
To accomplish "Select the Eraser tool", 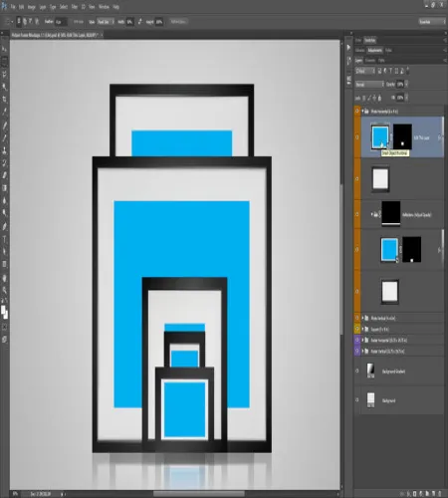I will tap(4, 175).
